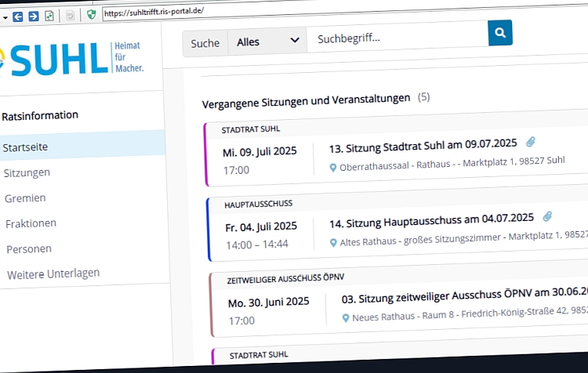Open Sitzungen in the sidebar menu

tap(27, 173)
